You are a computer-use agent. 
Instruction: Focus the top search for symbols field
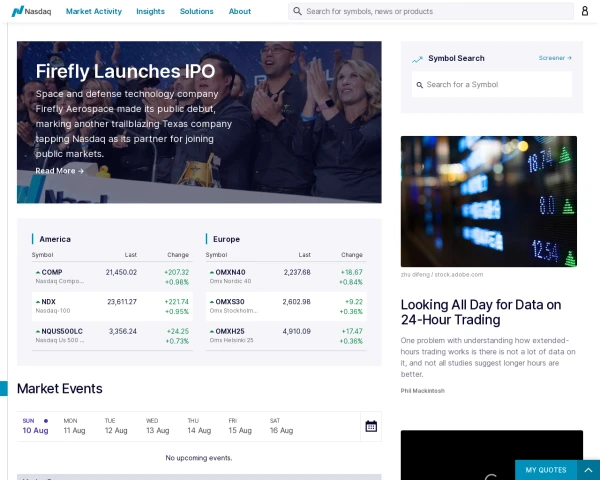pyautogui.click(x=430, y=11)
